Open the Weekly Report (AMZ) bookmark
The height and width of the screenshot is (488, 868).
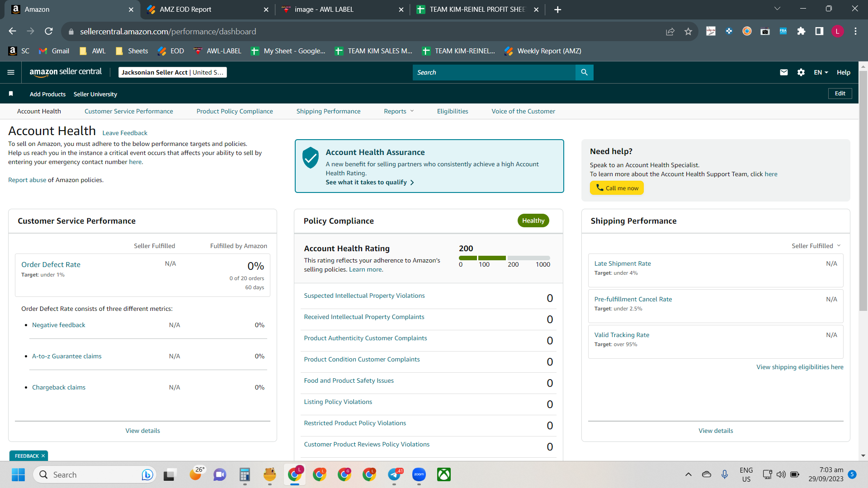[x=543, y=51]
